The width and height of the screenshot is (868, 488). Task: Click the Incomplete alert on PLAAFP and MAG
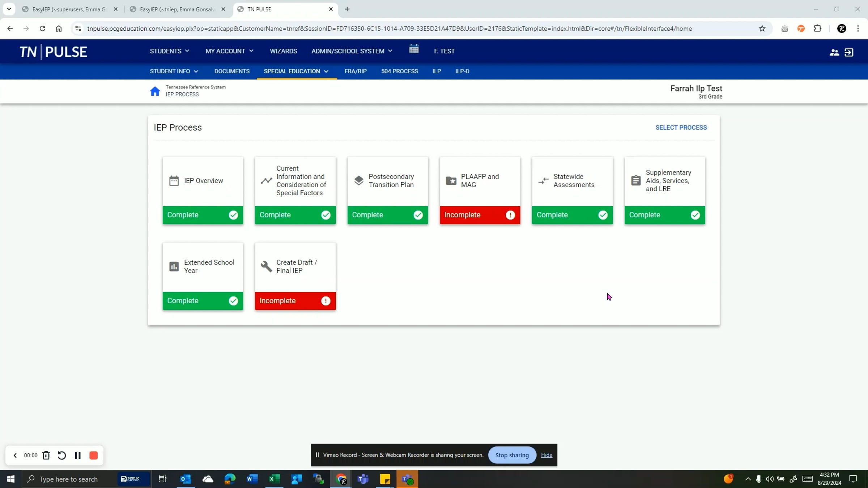point(510,215)
